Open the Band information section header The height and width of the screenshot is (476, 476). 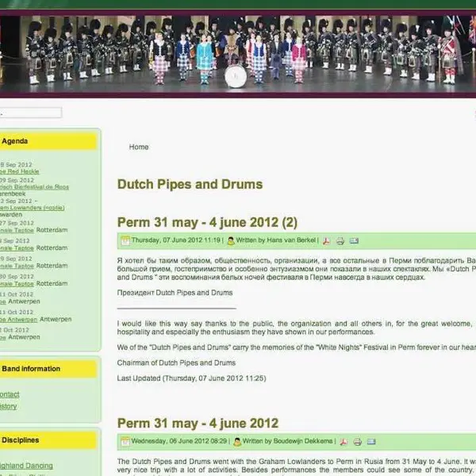coord(48,369)
